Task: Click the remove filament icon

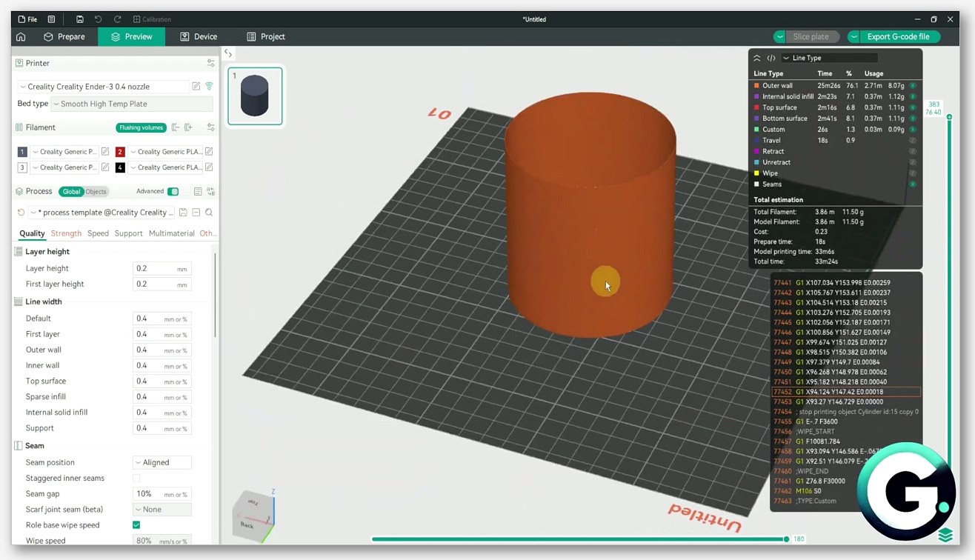Action: tap(176, 127)
